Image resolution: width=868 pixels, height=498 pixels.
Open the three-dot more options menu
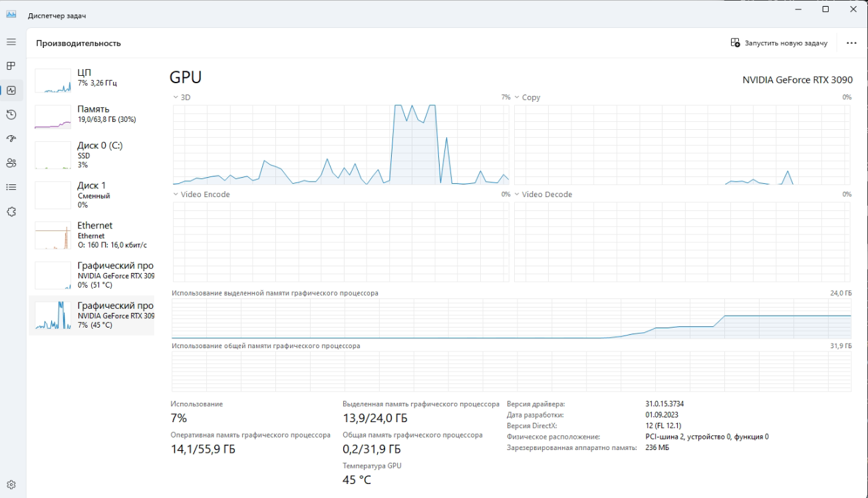click(851, 42)
